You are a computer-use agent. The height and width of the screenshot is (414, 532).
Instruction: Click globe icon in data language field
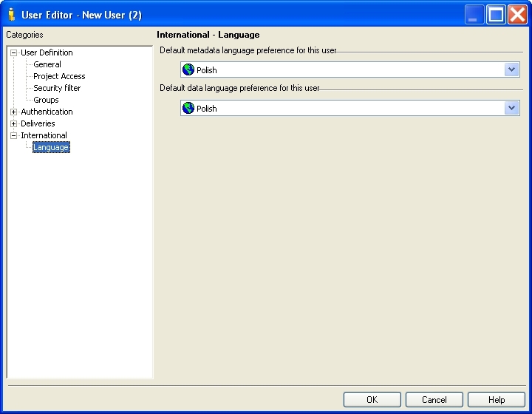click(x=188, y=109)
